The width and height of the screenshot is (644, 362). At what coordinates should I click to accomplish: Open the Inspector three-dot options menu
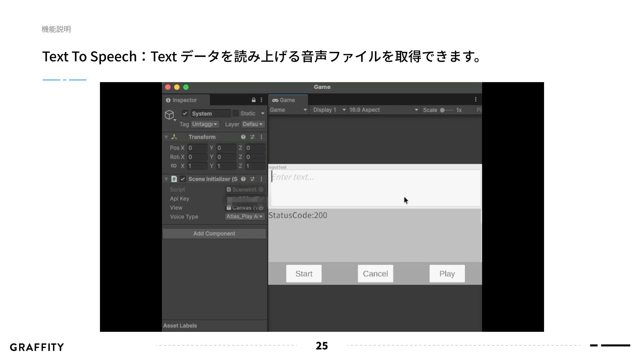click(261, 100)
